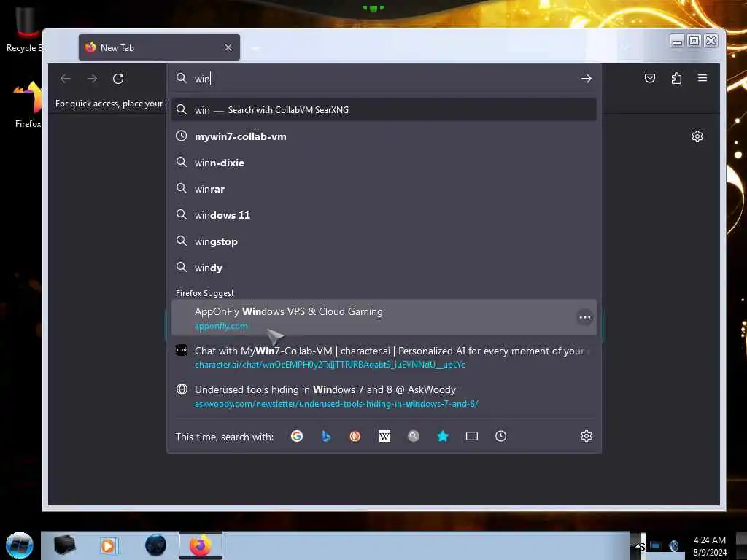
Task: Open the Windows Start orb
Action: pyautogui.click(x=20, y=545)
